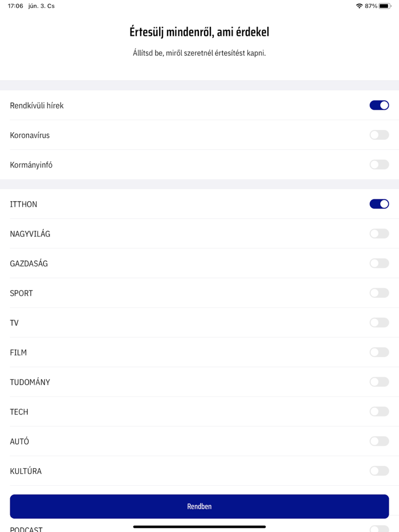This screenshot has width=399, height=532.
Task: Tap the Wi-Fi status icon
Action: 359,6
